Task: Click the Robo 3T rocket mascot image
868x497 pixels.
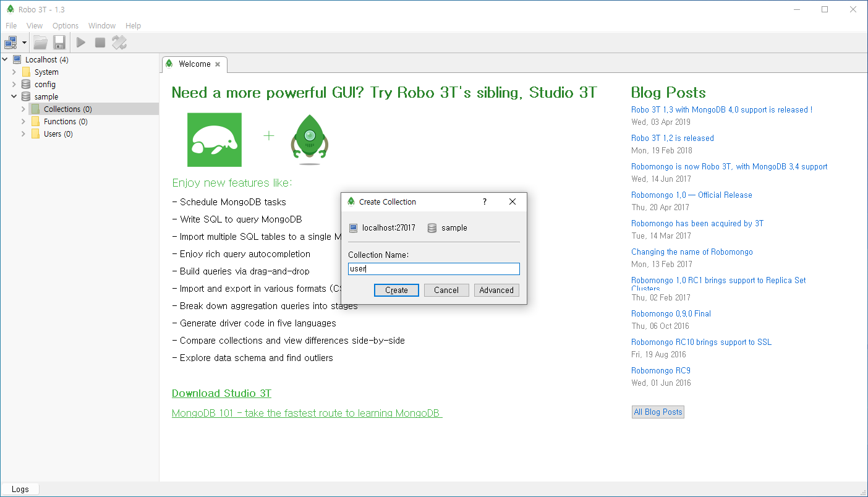Action: coord(310,140)
